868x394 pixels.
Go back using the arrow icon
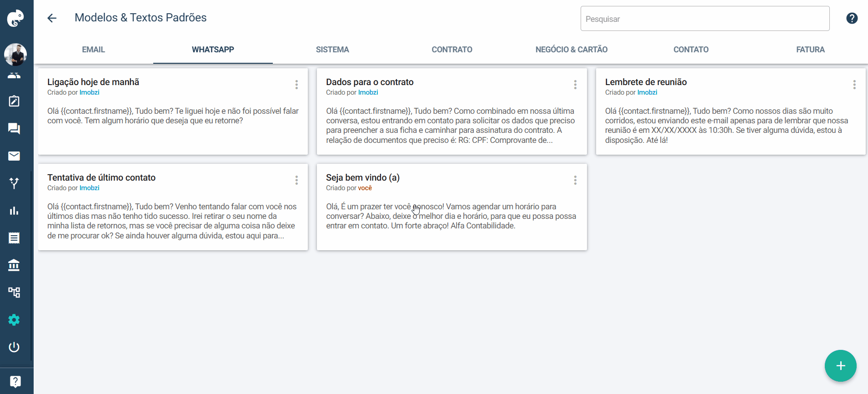52,18
